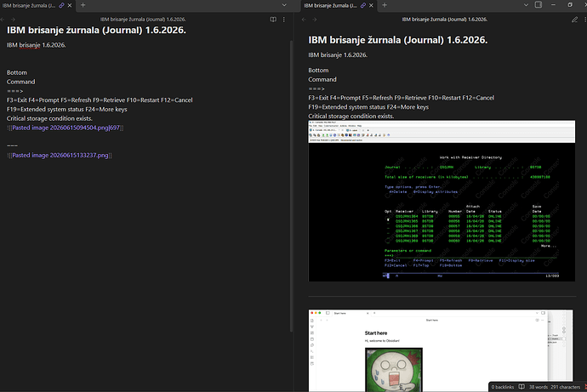This screenshot has width=587, height=392.
Task: Click 'IBM brisanje 1.6.2026.' line in right pane
Action: click(x=338, y=55)
